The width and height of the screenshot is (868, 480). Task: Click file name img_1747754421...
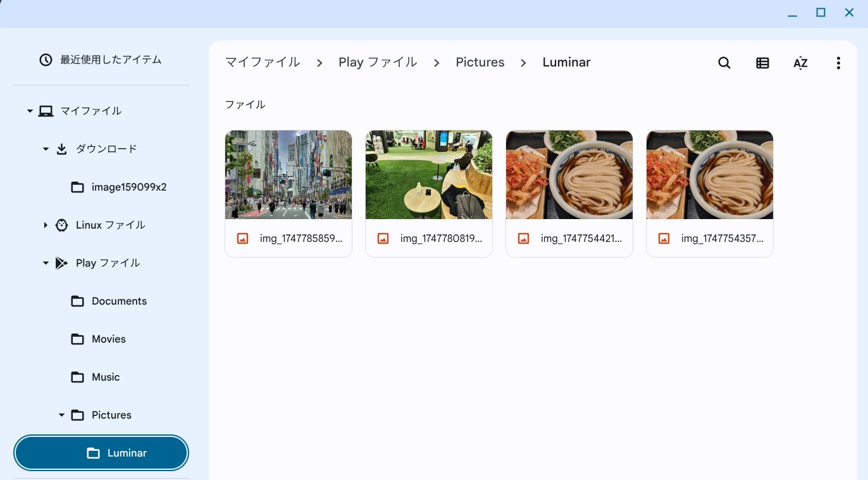coord(582,239)
